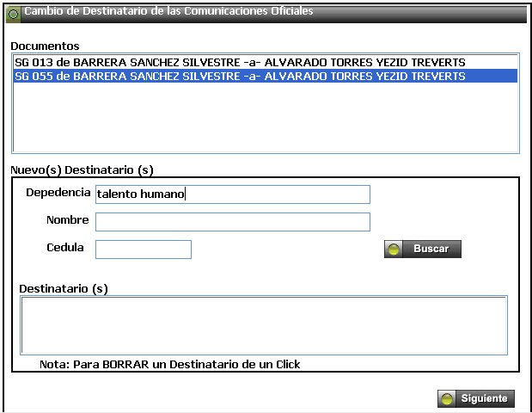Screen dimensions: 532x413
Task: Click the green circle icon in title bar
Action: (x=13, y=15)
